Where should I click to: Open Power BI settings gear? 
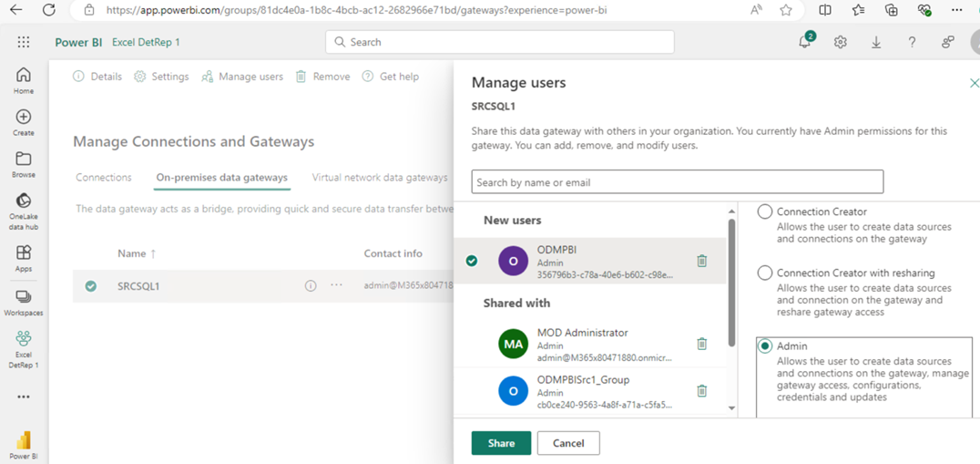(x=841, y=42)
